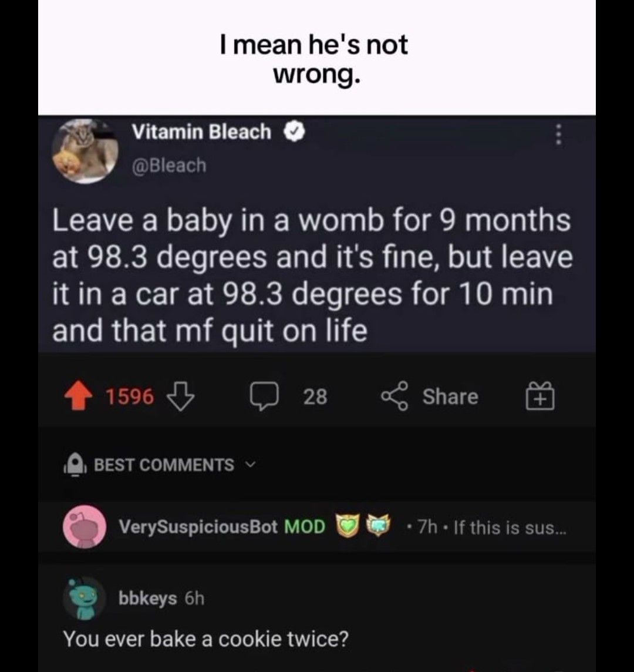Viewport: 634px width, 672px height.
Task: Tap the share icon
Action: point(396,397)
